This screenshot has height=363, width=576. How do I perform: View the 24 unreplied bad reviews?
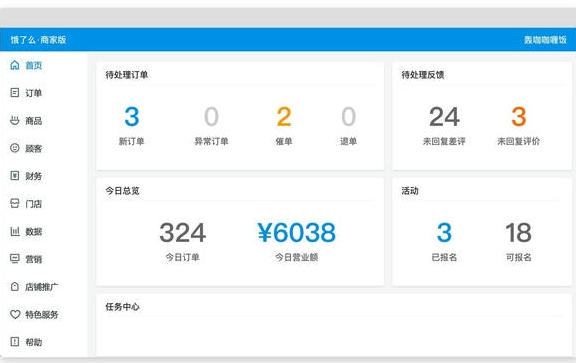click(444, 116)
